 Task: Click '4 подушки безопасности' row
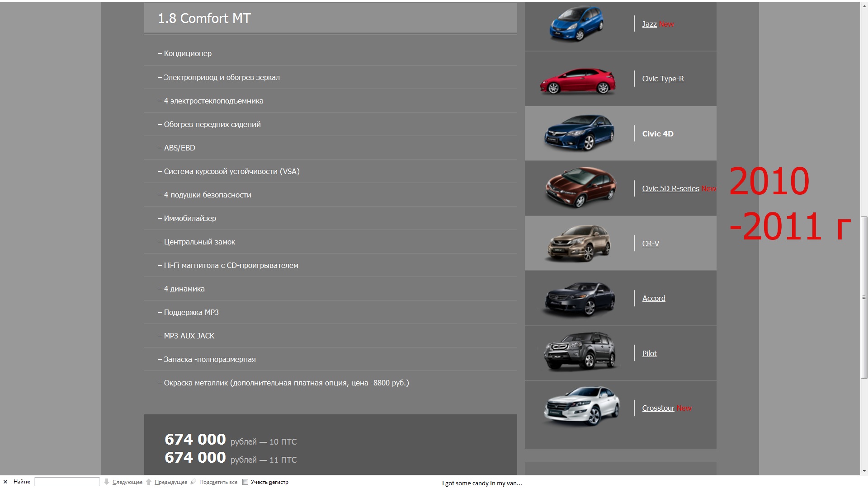tap(330, 195)
